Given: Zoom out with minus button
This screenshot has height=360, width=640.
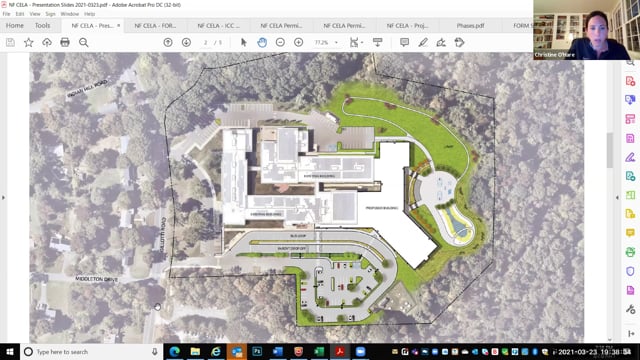Looking at the screenshot, I should [x=280, y=42].
